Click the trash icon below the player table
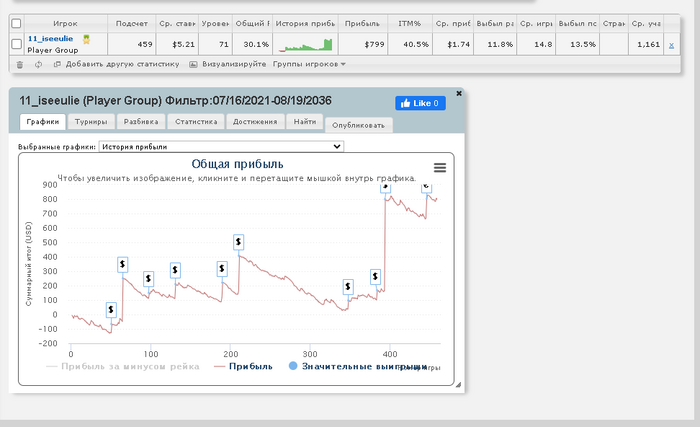This screenshot has width=700, height=427. [20, 64]
